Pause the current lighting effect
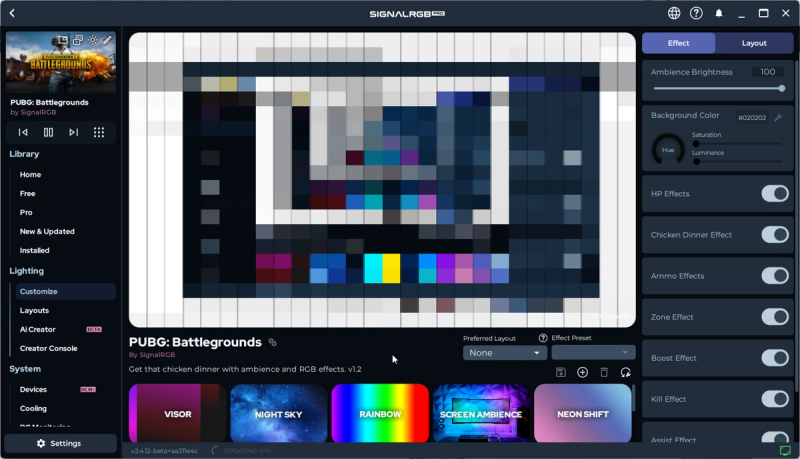The width and height of the screenshot is (800, 459). (48, 132)
